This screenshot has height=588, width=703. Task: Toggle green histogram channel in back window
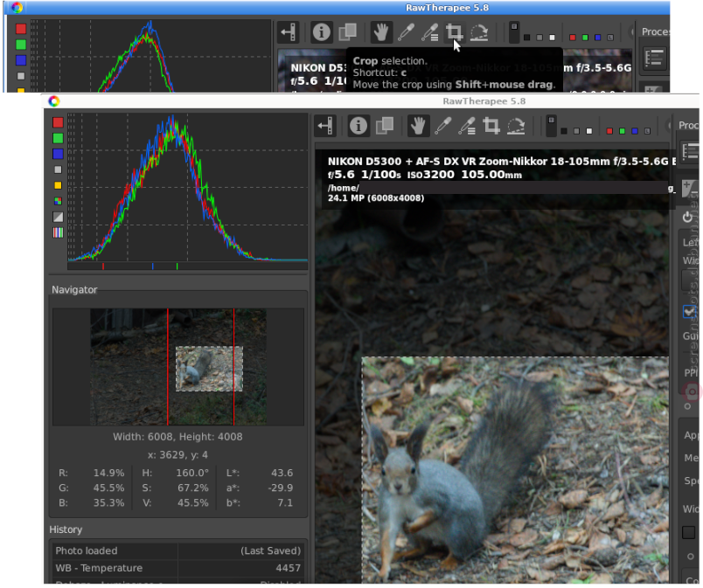click(21, 45)
